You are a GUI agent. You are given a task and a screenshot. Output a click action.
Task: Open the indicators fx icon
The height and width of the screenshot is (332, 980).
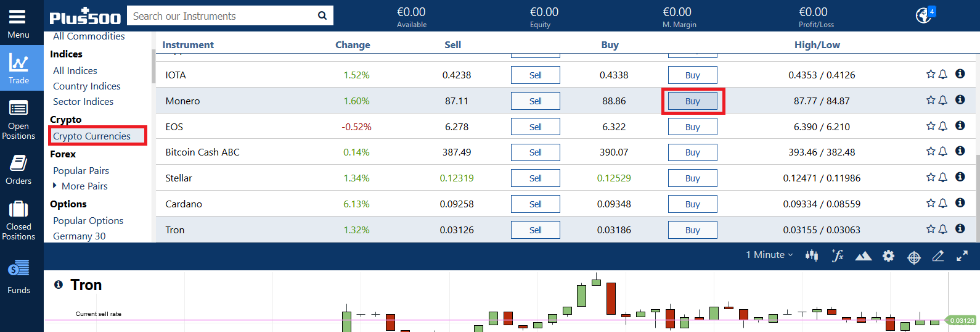(x=837, y=255)
